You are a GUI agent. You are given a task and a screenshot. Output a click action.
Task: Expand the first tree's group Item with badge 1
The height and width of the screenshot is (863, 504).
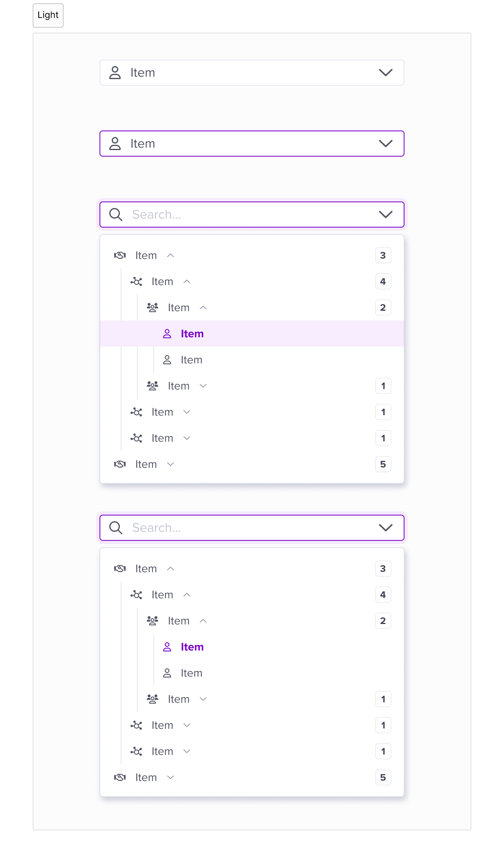(x=203, y=386)
